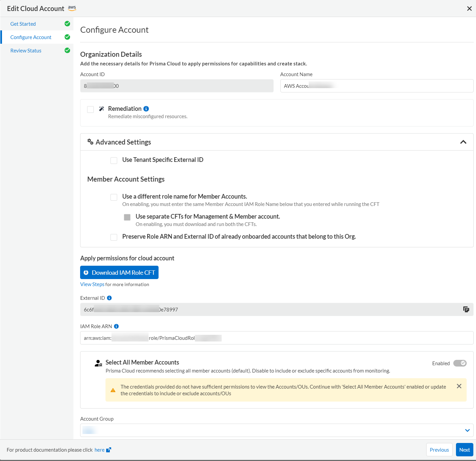
Task: Click the Advanced Settings gears icon
Action: tap(90, 142)
